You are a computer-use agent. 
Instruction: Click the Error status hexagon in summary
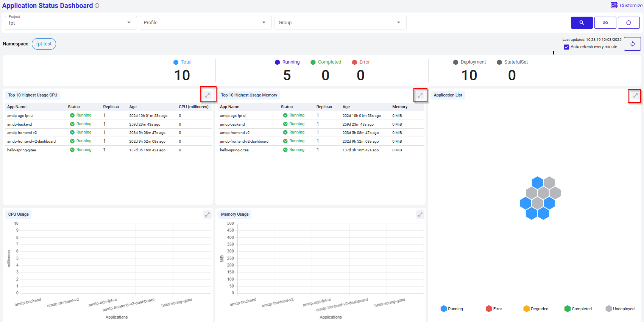coord(355,62)
